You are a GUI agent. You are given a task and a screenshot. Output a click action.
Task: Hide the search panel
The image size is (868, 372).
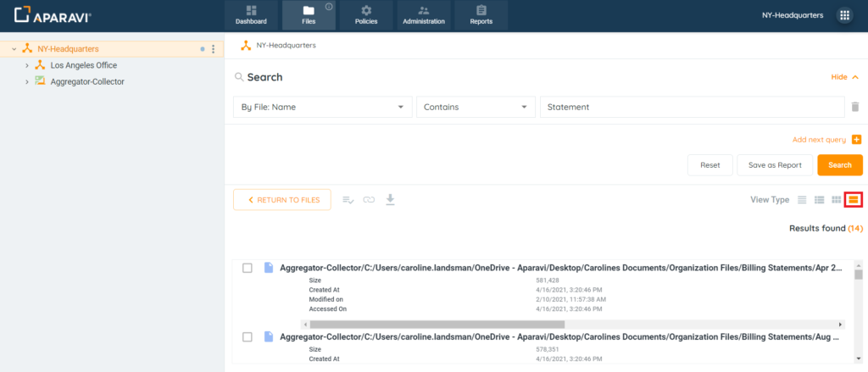(845, 77)
